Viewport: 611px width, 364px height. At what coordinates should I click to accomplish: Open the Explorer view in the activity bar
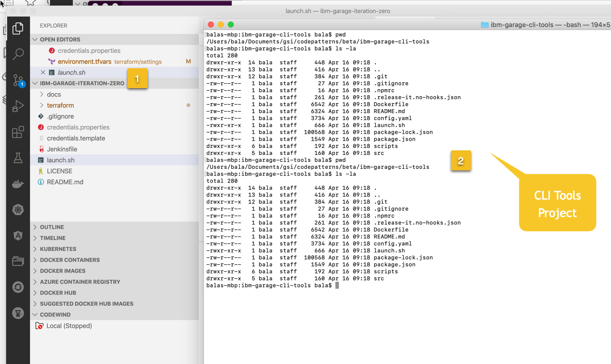click(x=18, y=28)
